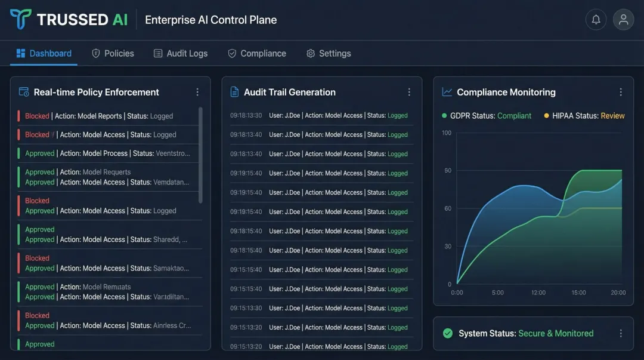
Task: Open the Settings page
Action: click(329, 53)
